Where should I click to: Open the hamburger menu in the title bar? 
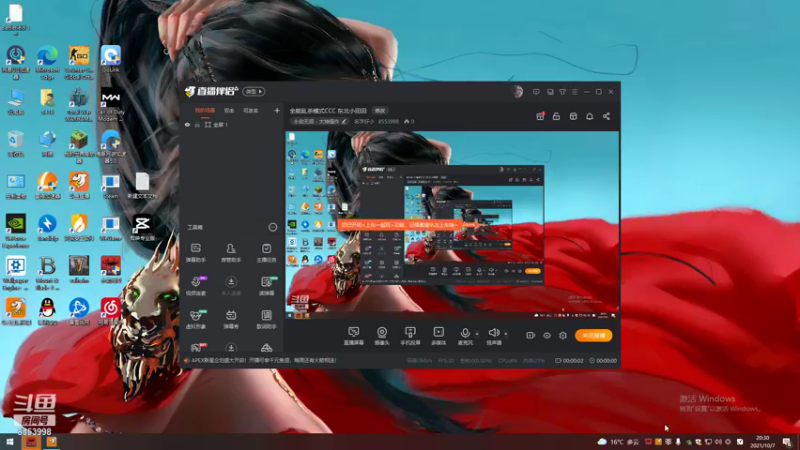point(574,92)
